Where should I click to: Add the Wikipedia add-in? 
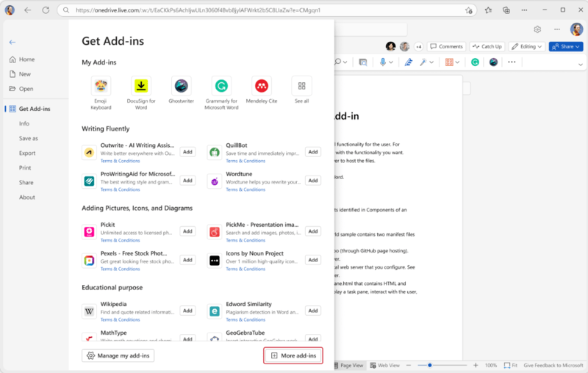pos(188,311)
